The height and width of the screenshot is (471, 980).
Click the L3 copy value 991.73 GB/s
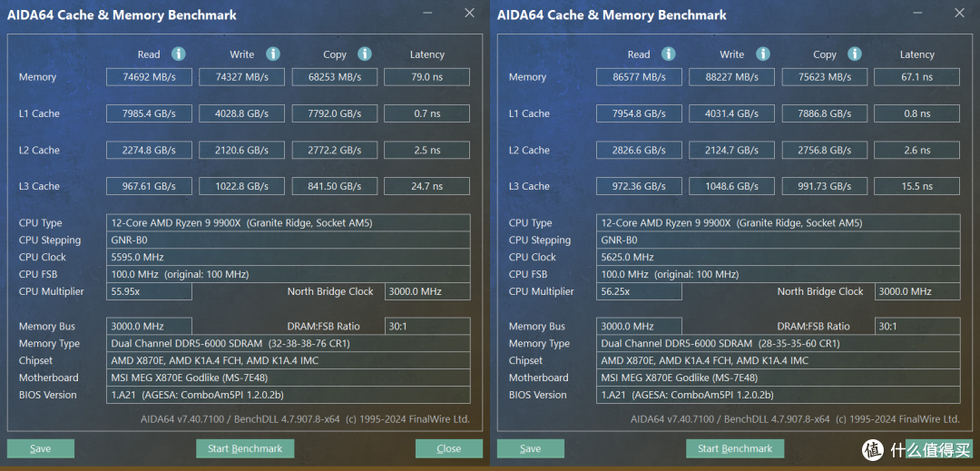click(x=824, y=186)
